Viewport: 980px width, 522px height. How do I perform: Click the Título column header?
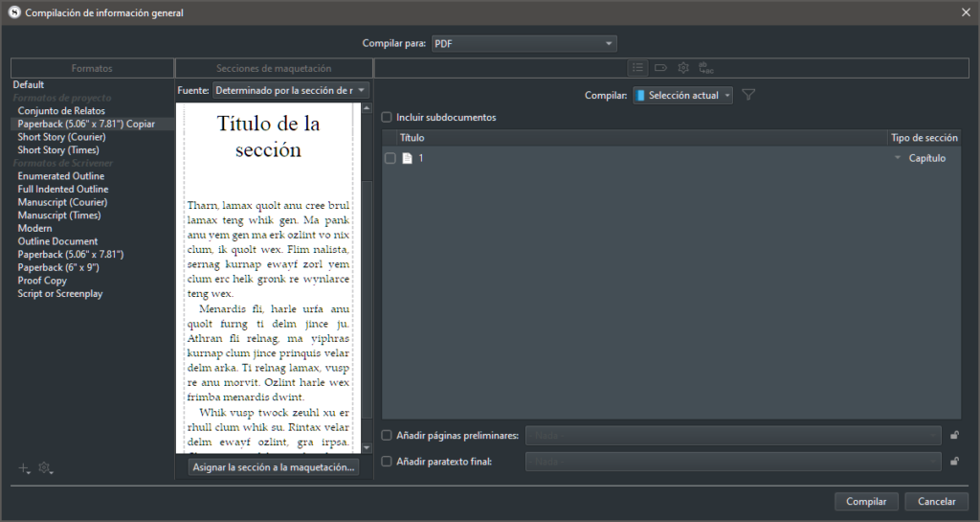[x=643, y=138]
